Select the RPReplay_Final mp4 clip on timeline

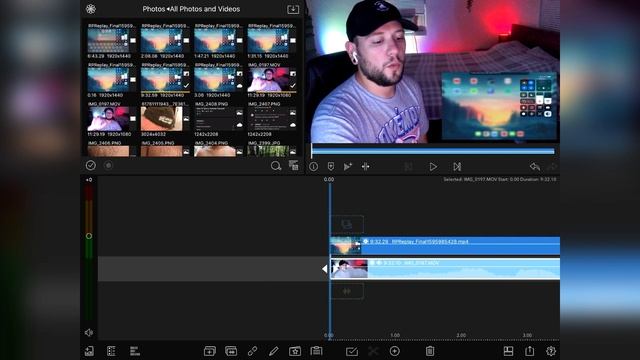[x=445, y=246]
